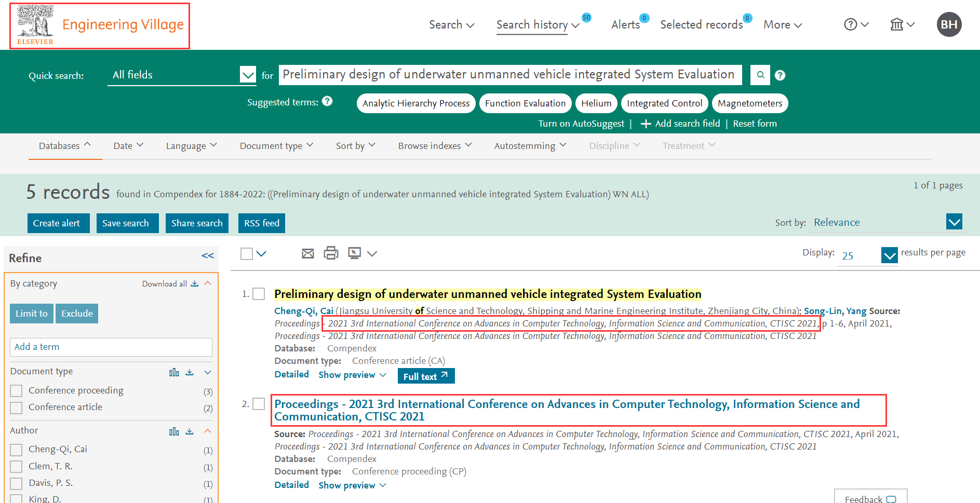Toggle the select all results checkbox
This screenshot has width=980, height=503.
[247, 253]
